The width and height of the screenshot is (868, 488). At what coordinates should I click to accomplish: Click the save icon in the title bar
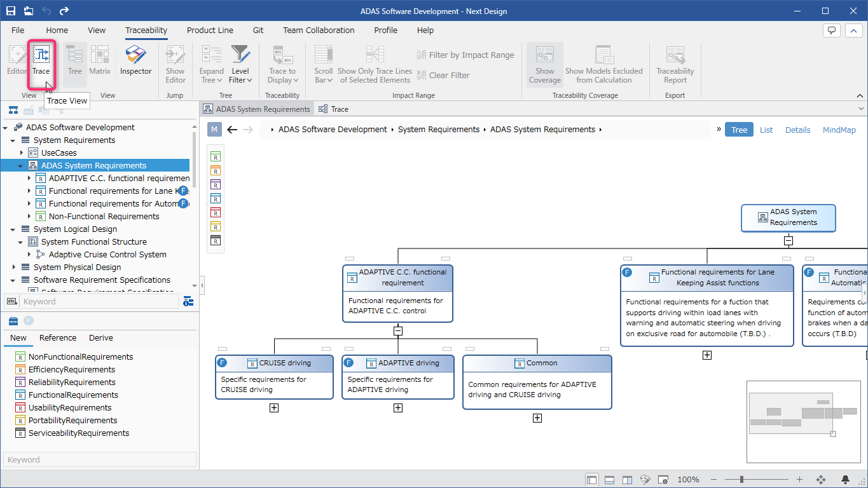(11, 11)
